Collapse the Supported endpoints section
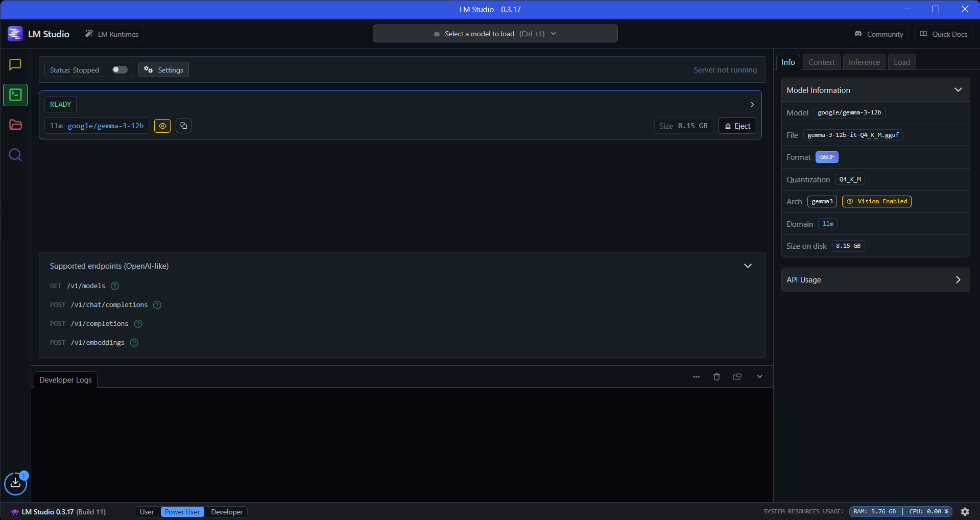The height and width of the screenshot is (520, 980). 748,266
